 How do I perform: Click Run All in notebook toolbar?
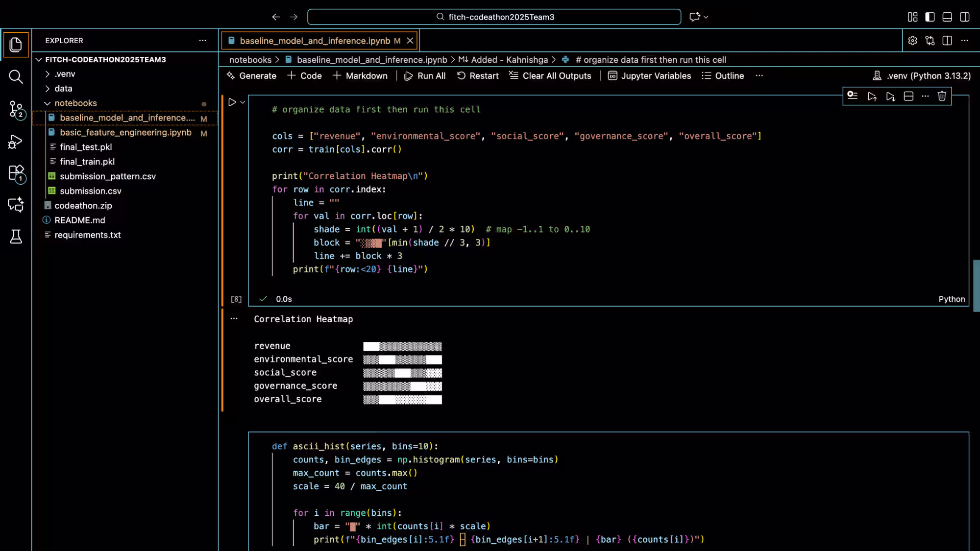(x=424, y=76)
